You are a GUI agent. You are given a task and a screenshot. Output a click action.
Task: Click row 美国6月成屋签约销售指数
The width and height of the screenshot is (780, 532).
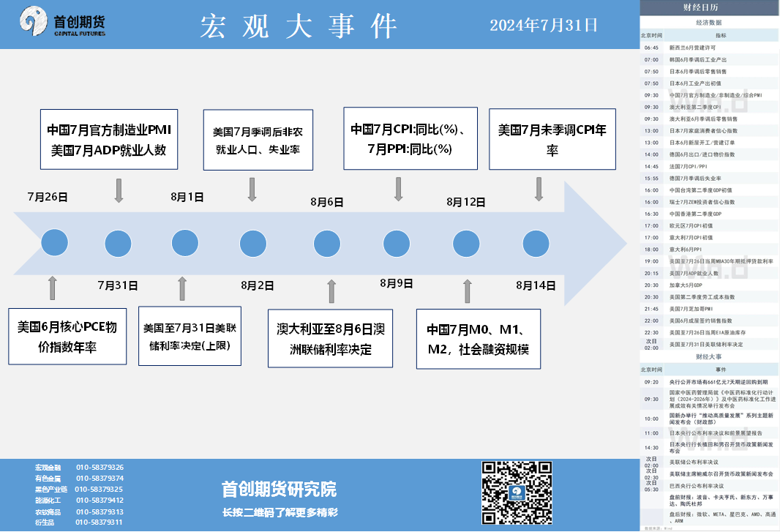(709, 321)
